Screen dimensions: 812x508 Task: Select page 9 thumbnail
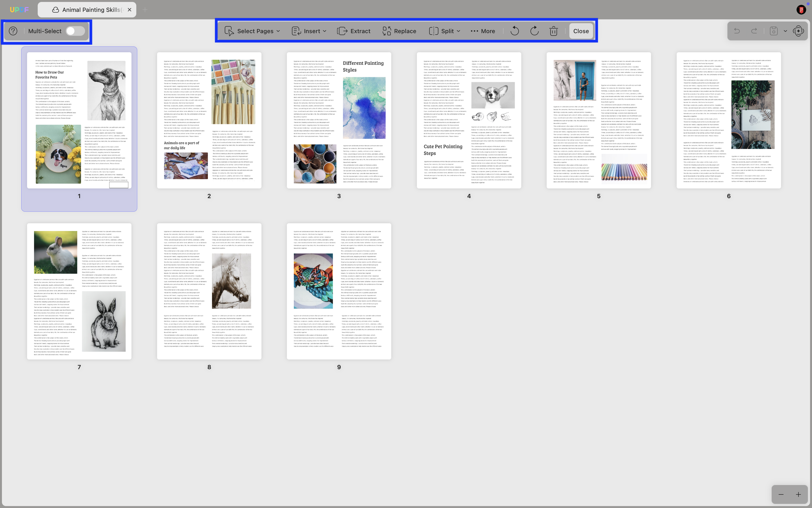click(x=339, y=291)
